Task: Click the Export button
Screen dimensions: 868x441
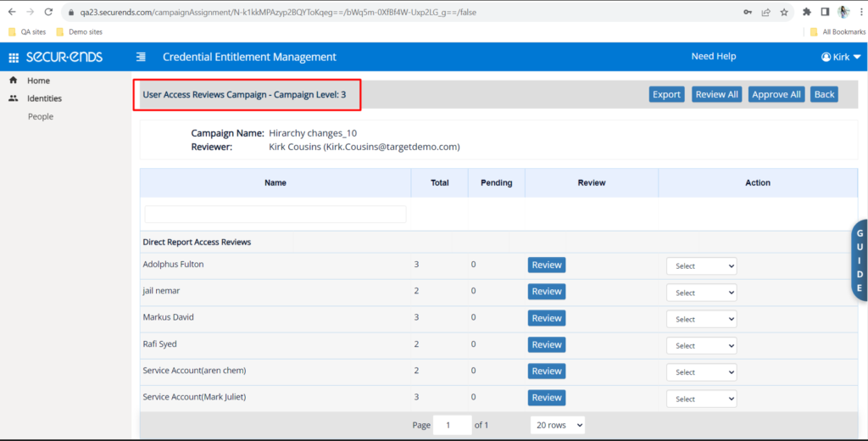Action: click(666, 94)
